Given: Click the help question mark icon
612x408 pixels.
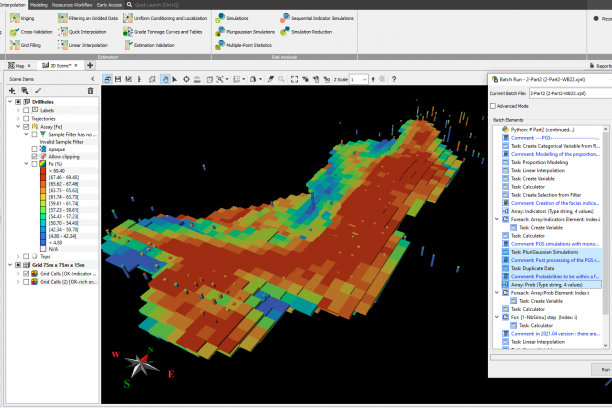Looking at the screenshot, I should [x=394, y=79].
